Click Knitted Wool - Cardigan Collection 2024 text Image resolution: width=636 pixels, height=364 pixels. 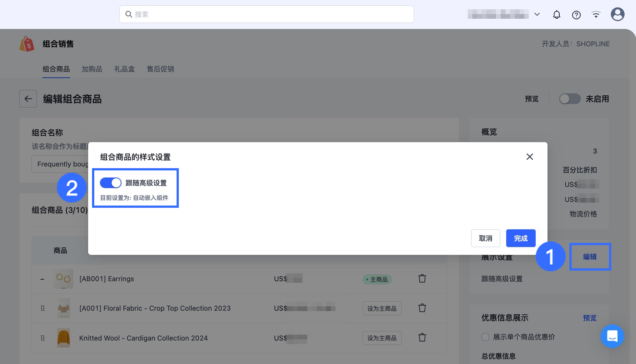[143, 338]
